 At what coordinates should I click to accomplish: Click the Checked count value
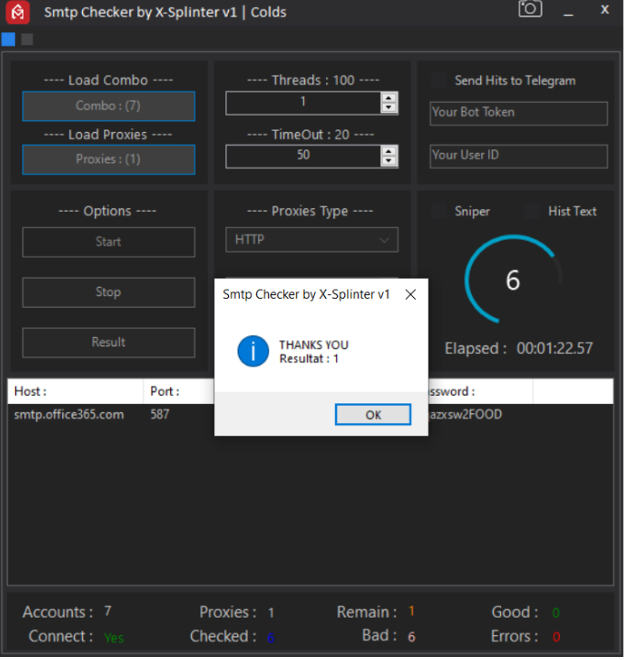271,638
